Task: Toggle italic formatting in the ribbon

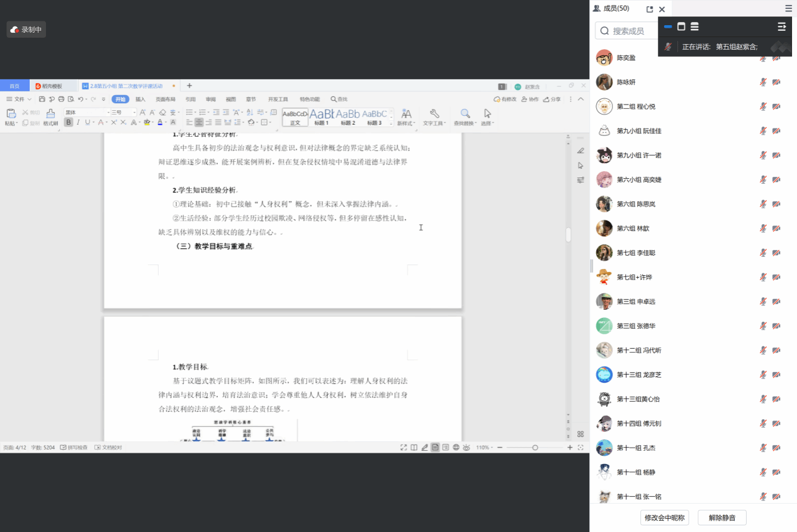Action: (78, 122)
